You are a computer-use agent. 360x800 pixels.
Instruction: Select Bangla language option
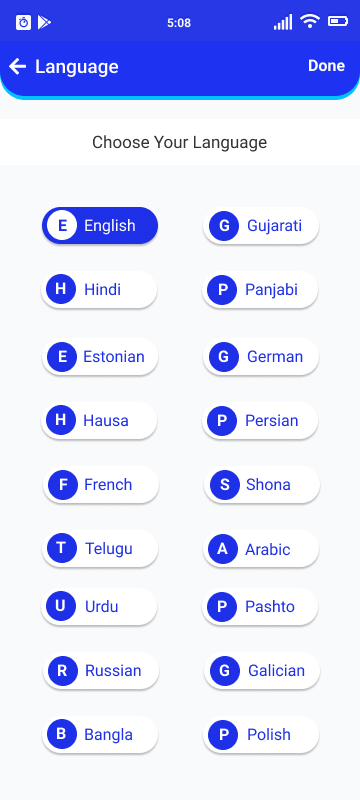(x=100, y=735)
